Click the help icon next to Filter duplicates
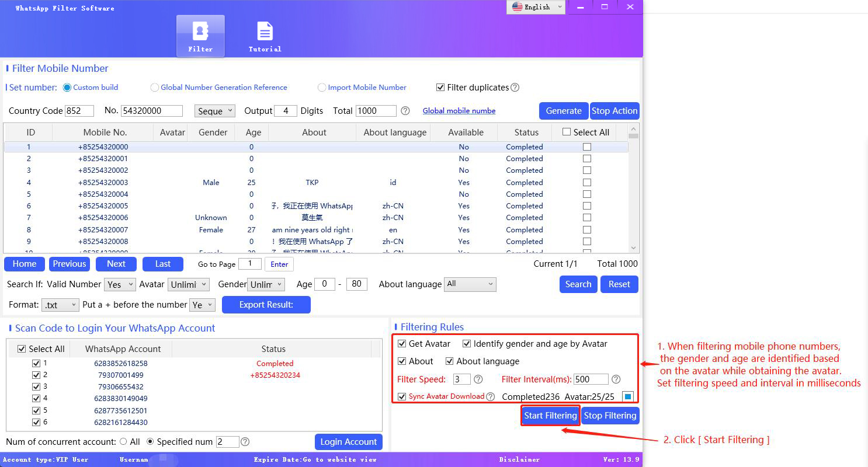The width and height of the screenshot is (868, 467). click(515, 88)
